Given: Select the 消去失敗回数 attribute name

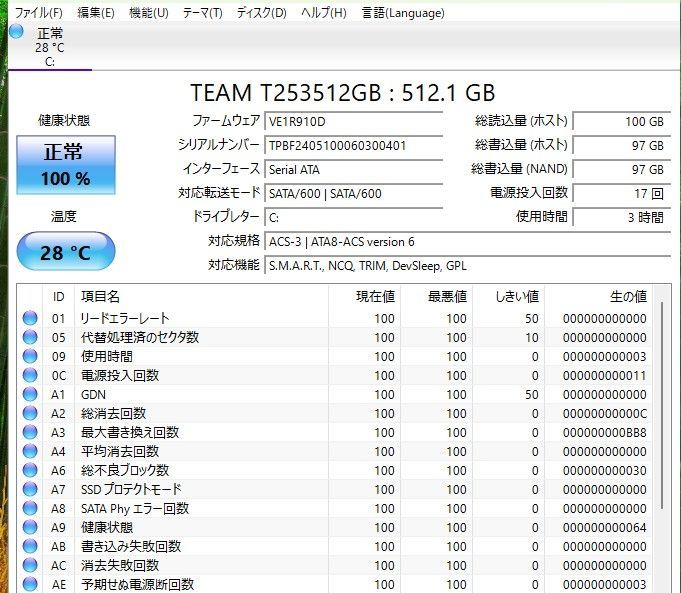Looking at the screenshot, I should [120, 565].
